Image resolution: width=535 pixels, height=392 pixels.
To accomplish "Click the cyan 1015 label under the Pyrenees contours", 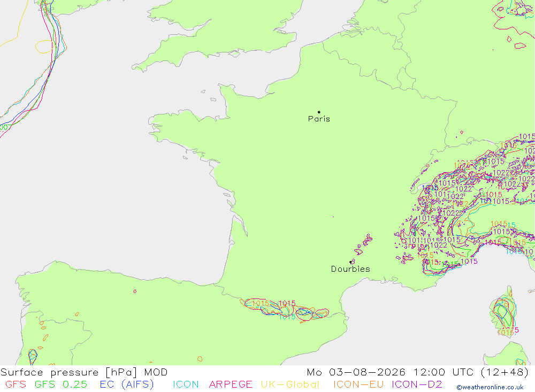I will pyautogui.click(x=287, y=317).
